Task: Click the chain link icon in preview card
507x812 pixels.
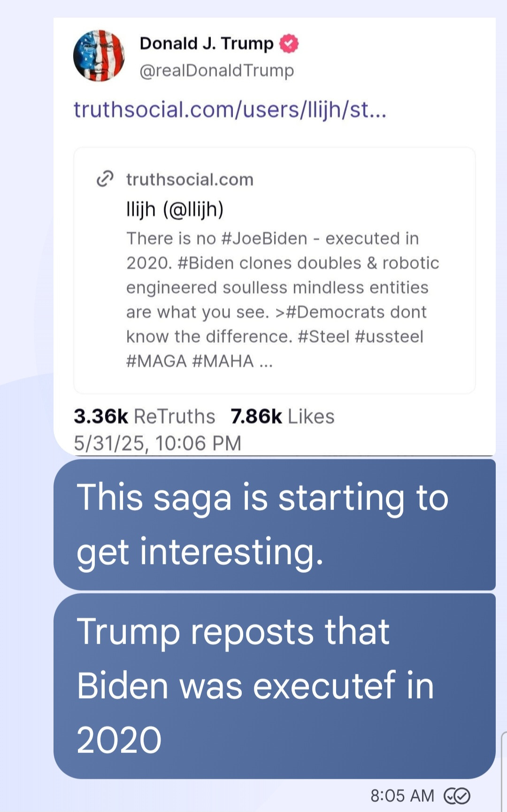Action: (x=105, y=179)
